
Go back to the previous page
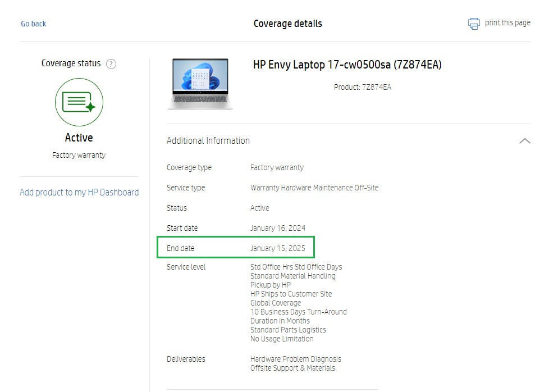click(34, 24)
